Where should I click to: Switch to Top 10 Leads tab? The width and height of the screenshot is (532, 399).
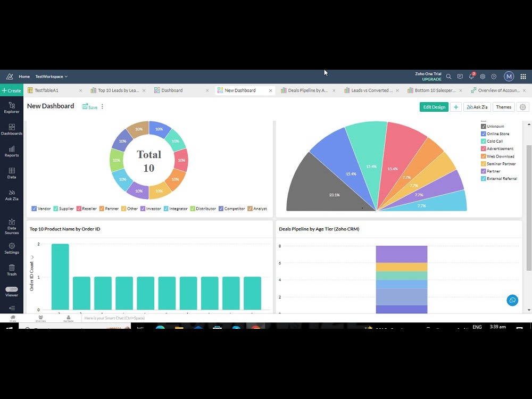pos(119,90)
